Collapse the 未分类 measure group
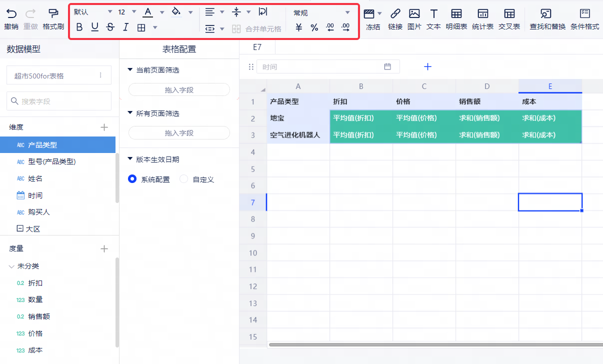The height and width of the screenshot is (364, 603). pos(11,266)
